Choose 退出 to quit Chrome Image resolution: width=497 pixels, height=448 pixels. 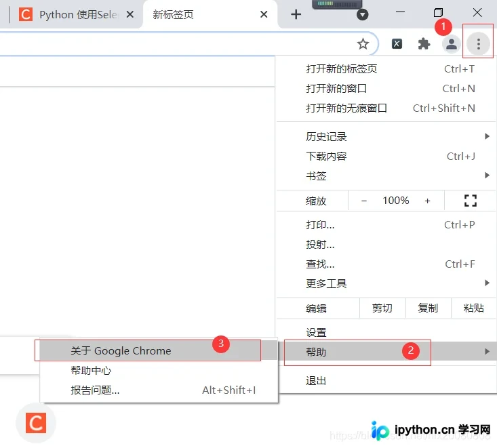(x=386, y=380)
